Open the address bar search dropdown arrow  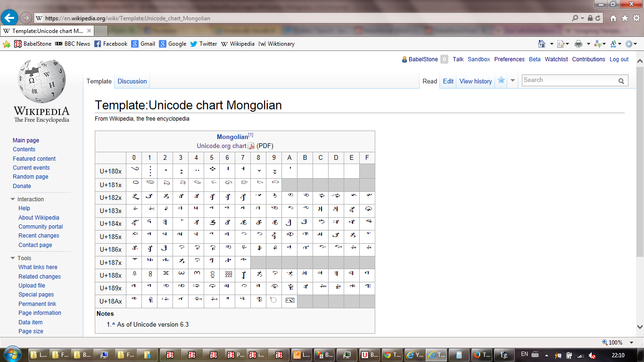[x=583, y=18]
